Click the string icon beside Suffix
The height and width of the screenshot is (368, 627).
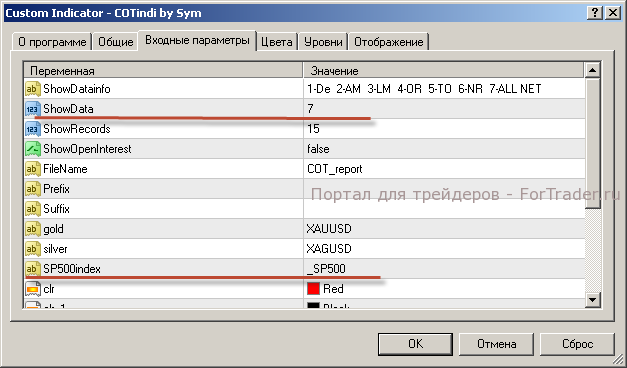[33, 209]
